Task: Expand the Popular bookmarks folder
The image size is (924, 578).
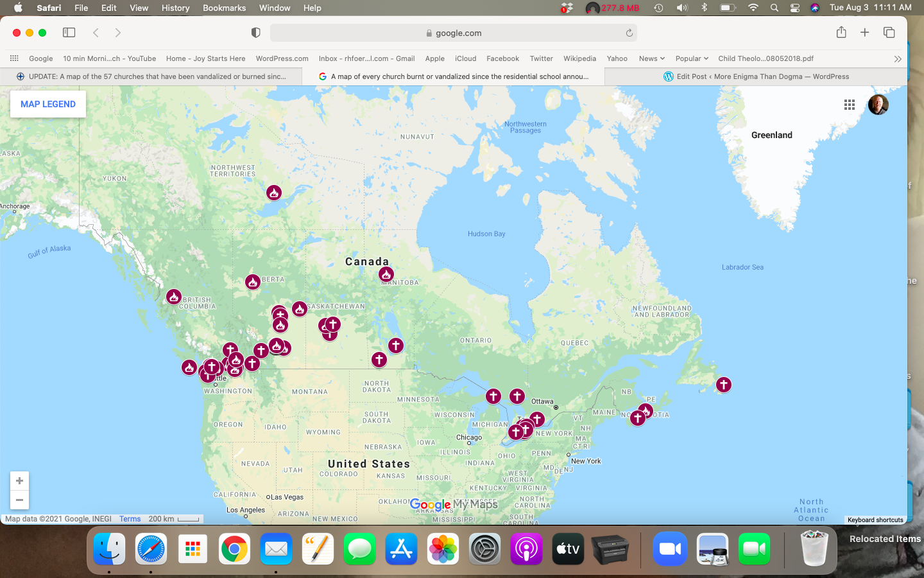Action: coord(691,58)
